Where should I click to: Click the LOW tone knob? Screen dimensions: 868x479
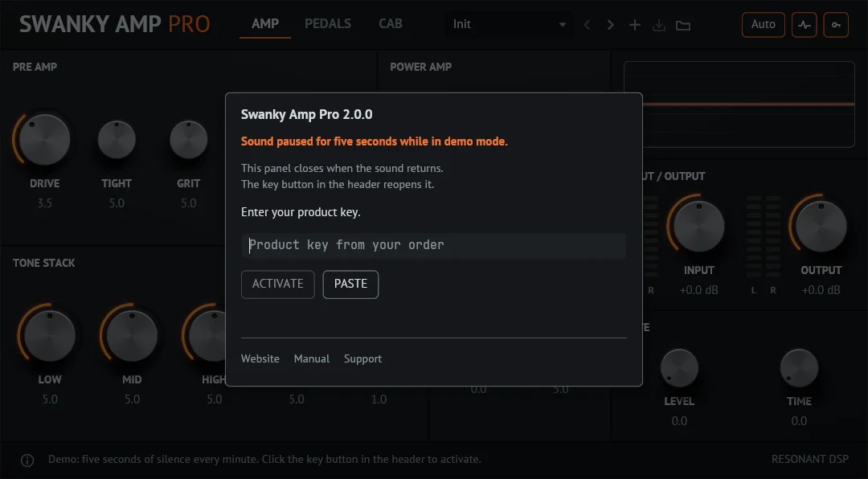click(50, 336)
